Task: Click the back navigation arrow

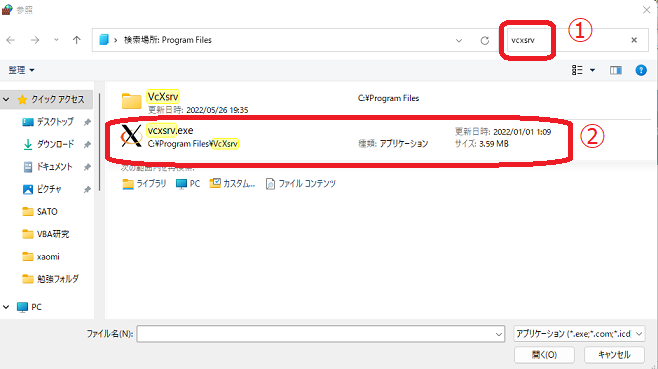Action: coord(11,40)
